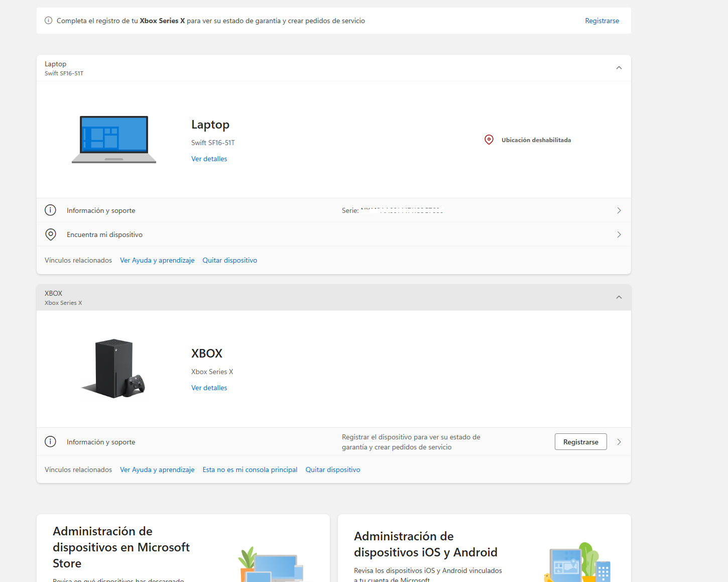Click Ubicación deshabilitada status text
The width and height of the screenshot is (728, 582).
click(536, 140)
